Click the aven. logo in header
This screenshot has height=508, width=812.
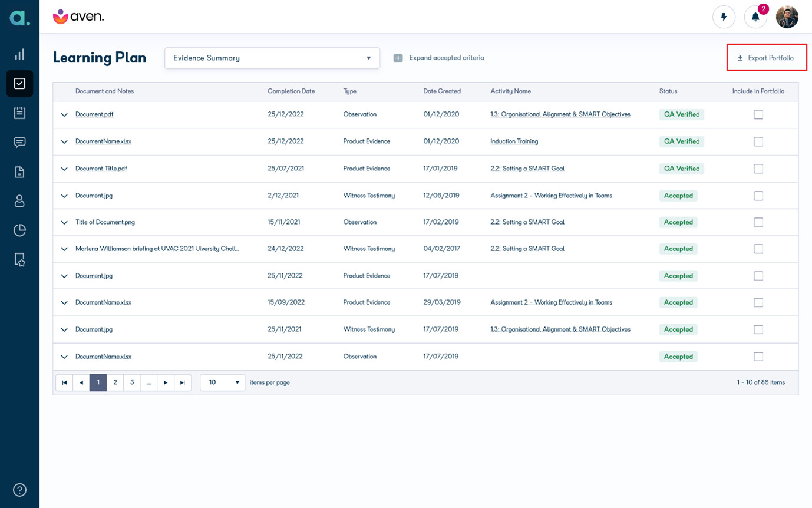point(78,17)
